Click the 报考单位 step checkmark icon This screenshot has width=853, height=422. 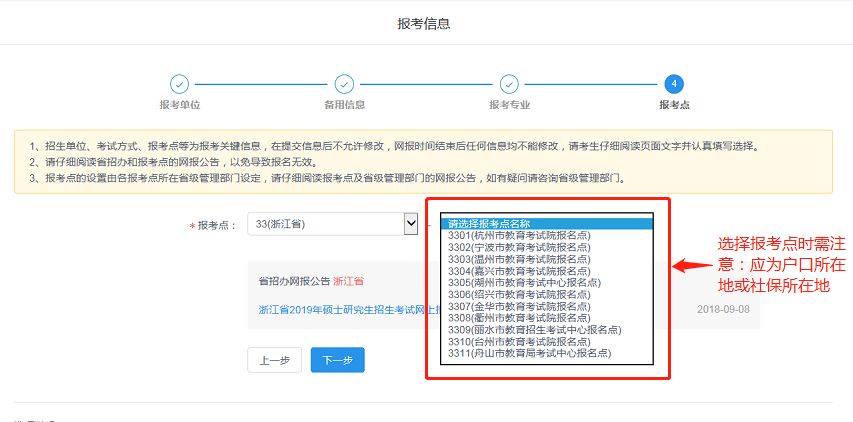tap(179, 84)
